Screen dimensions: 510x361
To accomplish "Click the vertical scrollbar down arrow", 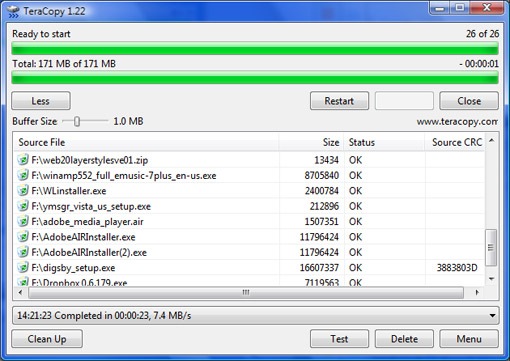I will tap(491, 279).
